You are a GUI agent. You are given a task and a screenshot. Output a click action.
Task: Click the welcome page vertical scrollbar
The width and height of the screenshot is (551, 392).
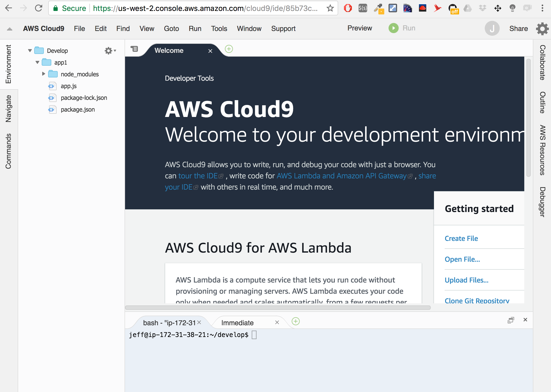click(x=528, y=117)
